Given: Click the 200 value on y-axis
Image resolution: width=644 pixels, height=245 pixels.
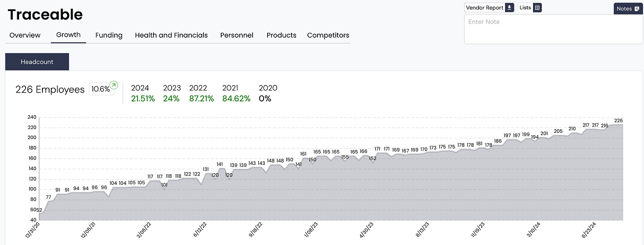Looking at the screenshot, I should tap(31, 138).
